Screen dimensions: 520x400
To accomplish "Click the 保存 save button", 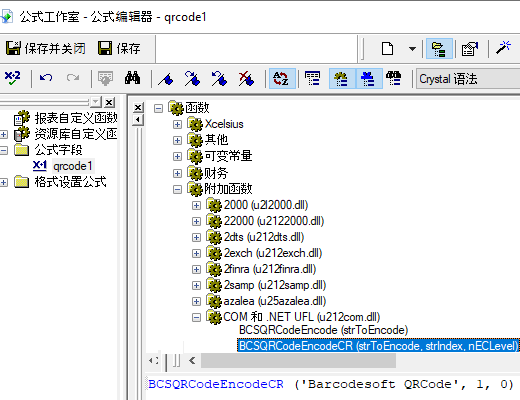I will tap(119, 49).
